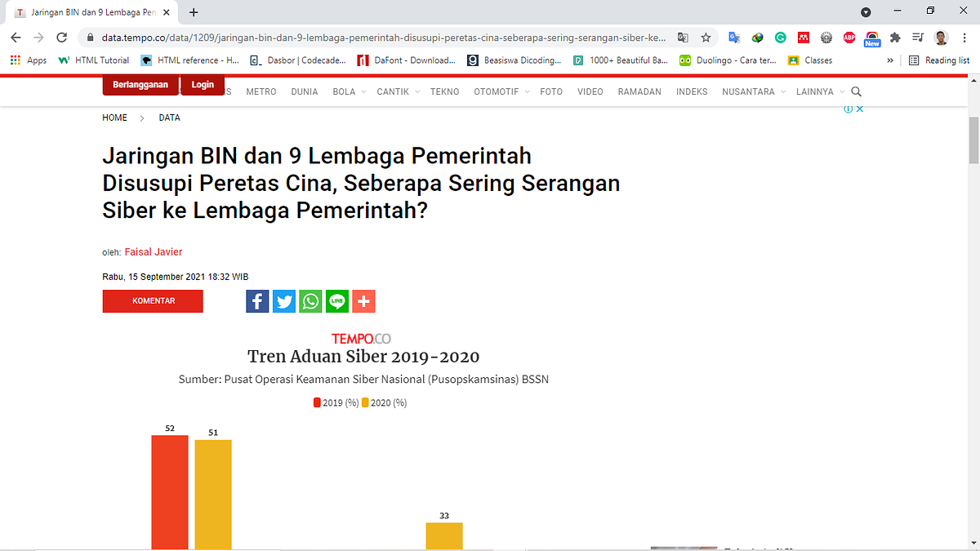This screenshot has width=980, height=551.
Task: Share the article via Twitter
Action: [283, 301]
